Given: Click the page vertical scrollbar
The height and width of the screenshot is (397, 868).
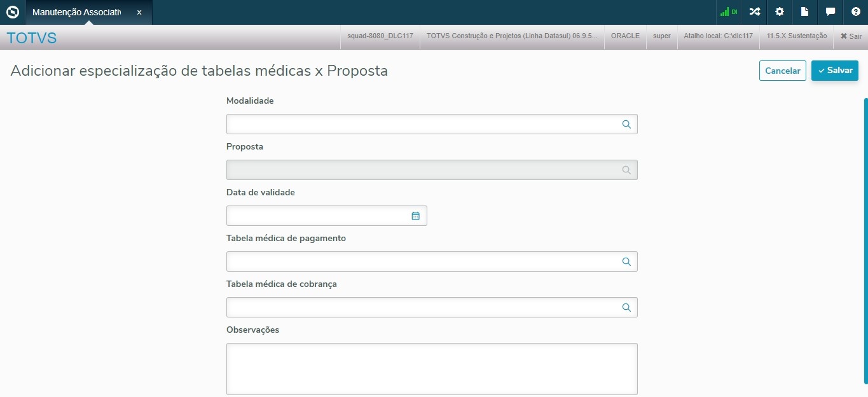Looking at the screenshot, I should 865,242.
